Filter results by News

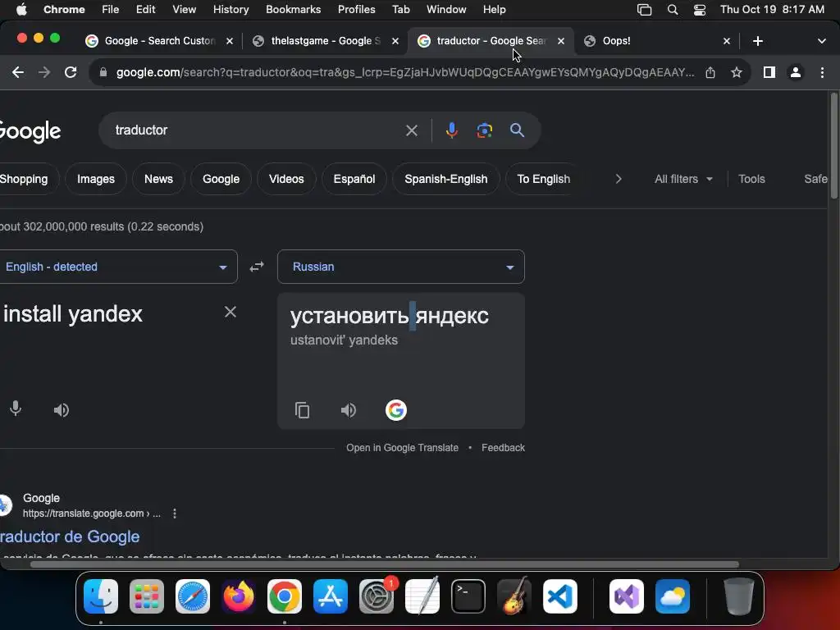158,179
